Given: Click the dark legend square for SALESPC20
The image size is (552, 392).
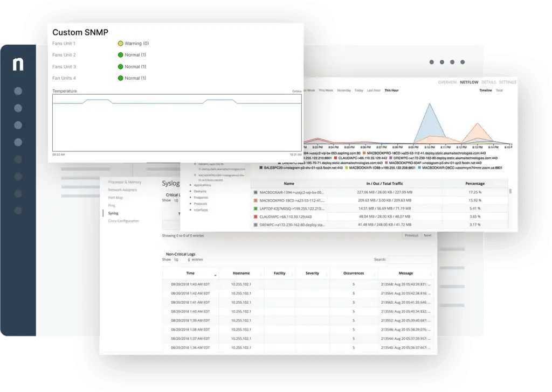Looking at the screenshot, I should click(x=261, y=168).
